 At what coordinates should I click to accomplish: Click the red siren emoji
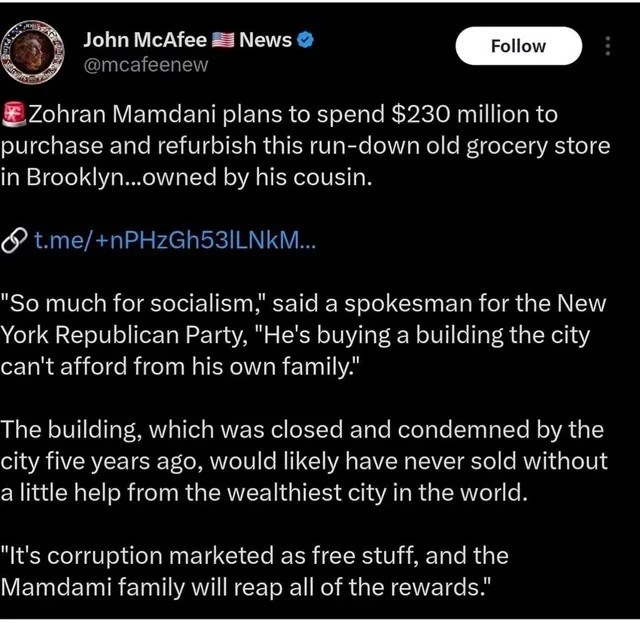pyautogui.click(x=14, y=114)
